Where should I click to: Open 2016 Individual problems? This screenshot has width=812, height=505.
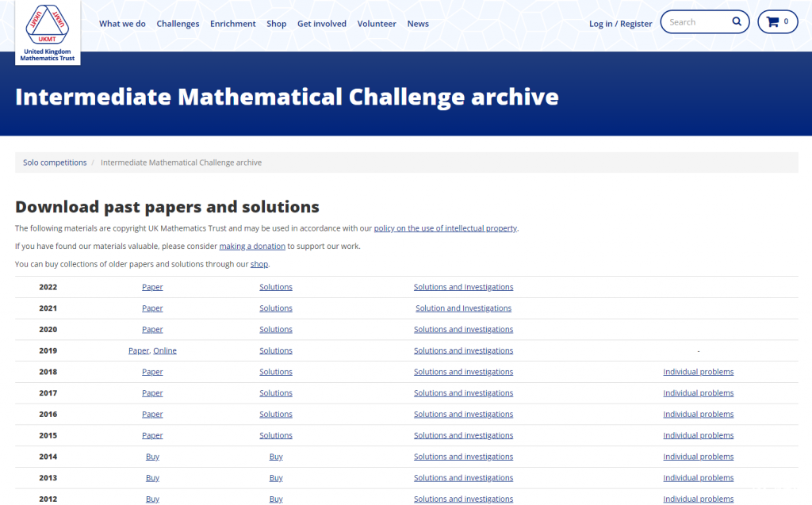tap(698, 415)
